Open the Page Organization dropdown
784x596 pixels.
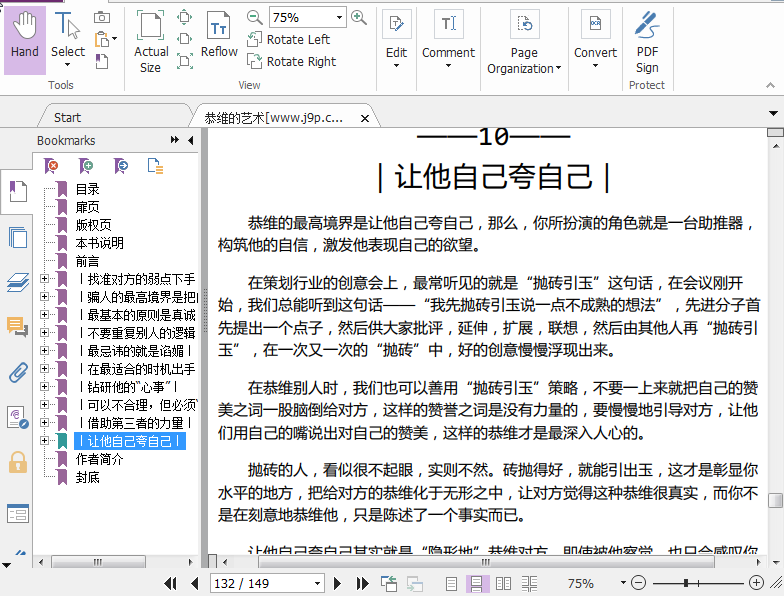tap(524, 60)
